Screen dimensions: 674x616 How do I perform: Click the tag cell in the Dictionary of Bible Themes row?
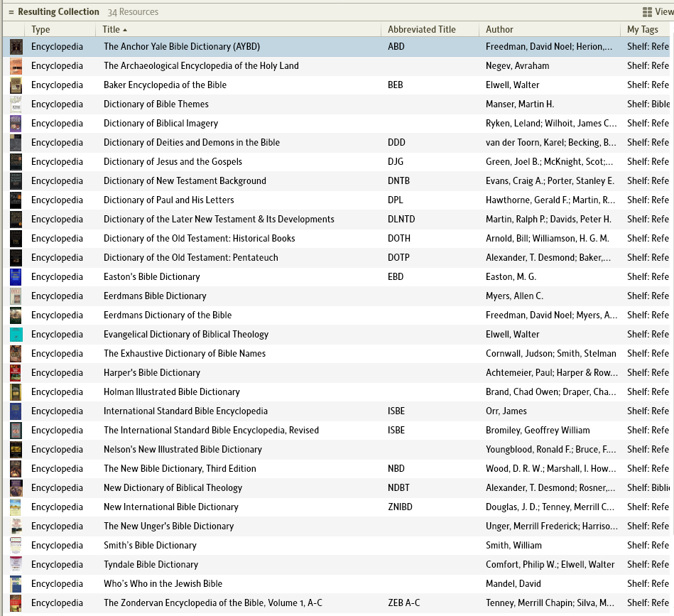(x=648, y=104)
